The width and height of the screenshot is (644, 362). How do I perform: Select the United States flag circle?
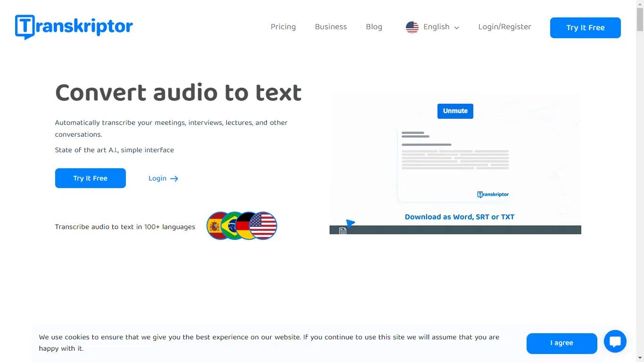click(263, 226)
